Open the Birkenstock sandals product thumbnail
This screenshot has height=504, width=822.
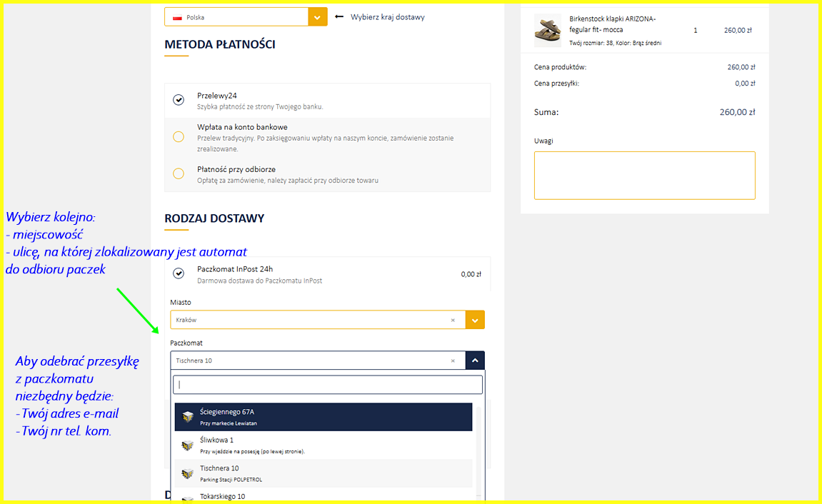point(548,31)
